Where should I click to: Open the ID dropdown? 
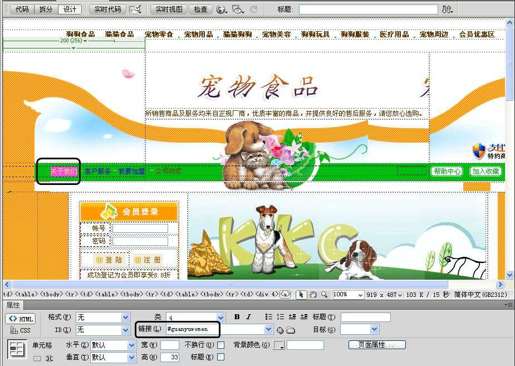(125, 330)
